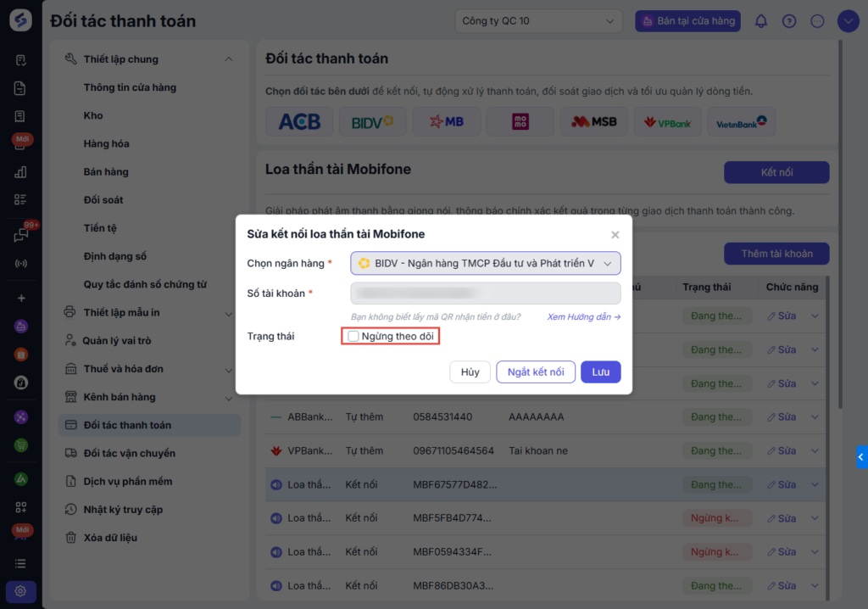
Task: Collapse the Thiết lập chung section
Action: (x=228, y=59)
